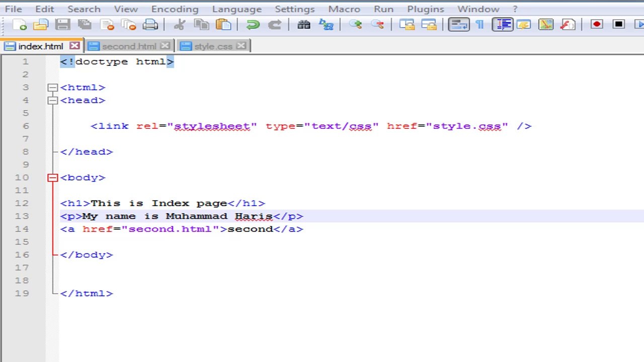644x362 pixels.
Task: Undo the last edit with green arrow
Action: (x=253, y=25)
